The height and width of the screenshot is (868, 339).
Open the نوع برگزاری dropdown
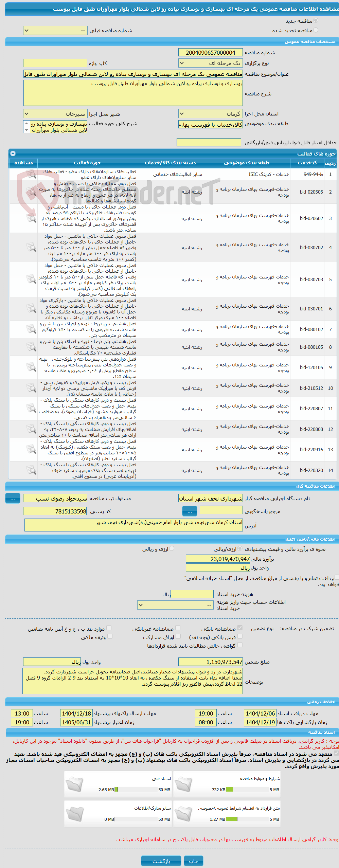click(x=211, y=63)
